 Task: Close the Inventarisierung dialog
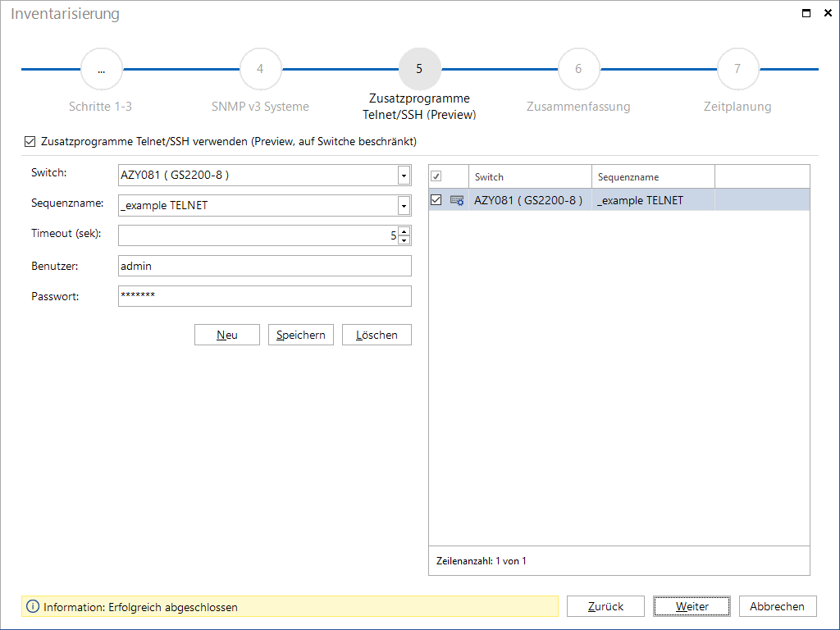click(828, 13)
